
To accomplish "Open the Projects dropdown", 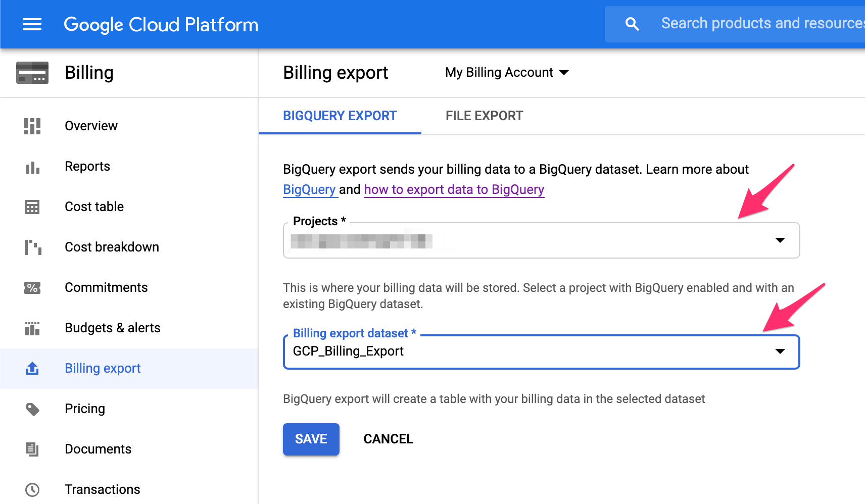I will (541, 240).
